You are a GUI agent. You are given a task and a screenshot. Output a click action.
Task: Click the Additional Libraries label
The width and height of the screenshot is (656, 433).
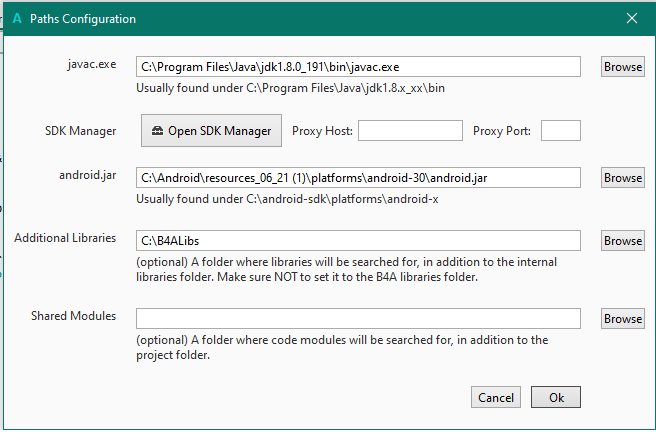pyautogui.click(x=65, y=239)
